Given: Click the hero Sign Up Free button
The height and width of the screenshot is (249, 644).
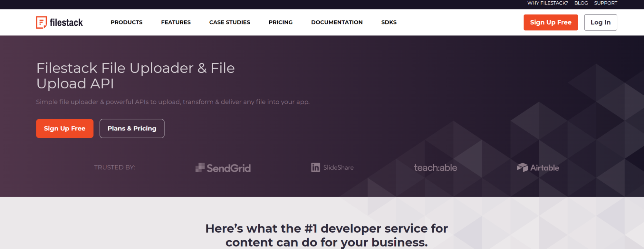Looking at the screenshot, I should click(65, 129).
